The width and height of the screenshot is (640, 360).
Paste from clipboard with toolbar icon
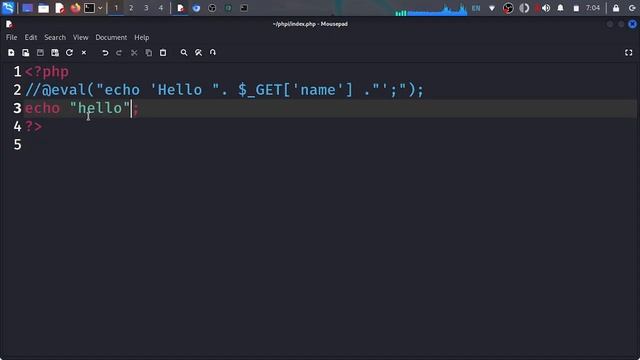[163, 53]
